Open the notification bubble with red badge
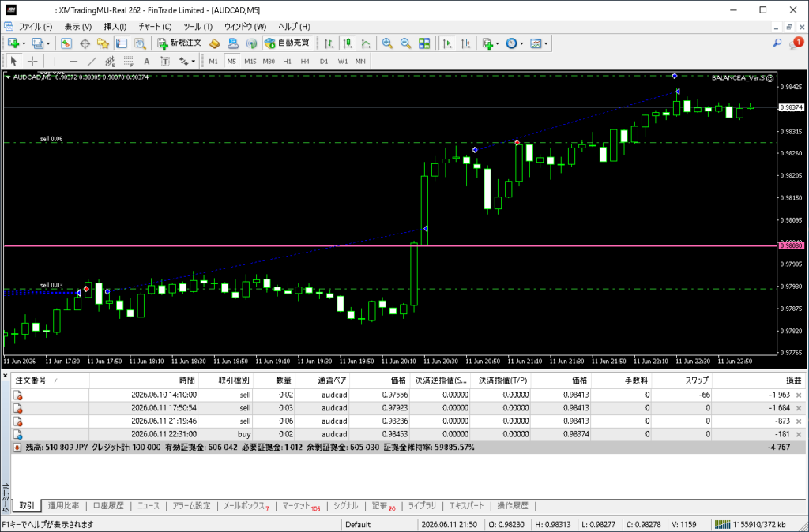The width and height of the screenshot is (809, 532). (x=796, y=43)
